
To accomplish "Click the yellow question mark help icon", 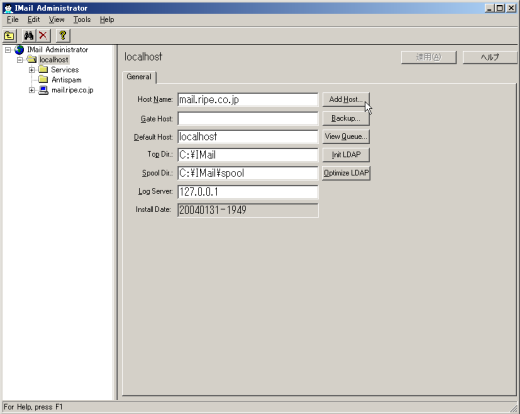I will pyautogui.click(x=63, y=35).
